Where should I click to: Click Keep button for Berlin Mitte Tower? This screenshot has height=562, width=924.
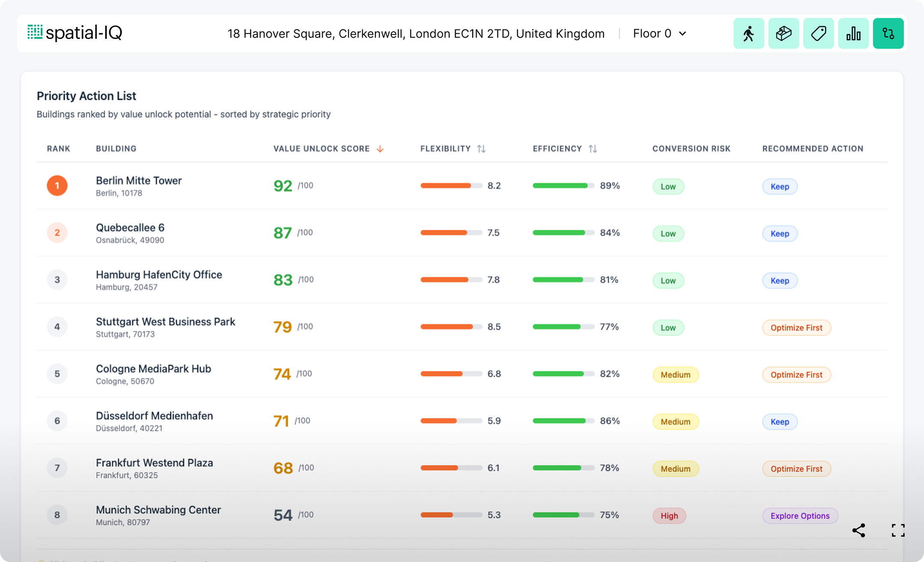click(779, 186)
